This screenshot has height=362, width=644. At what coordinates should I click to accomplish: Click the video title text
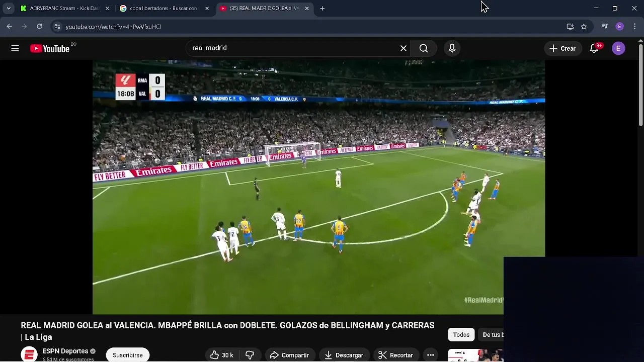click(x=227, y=331)
